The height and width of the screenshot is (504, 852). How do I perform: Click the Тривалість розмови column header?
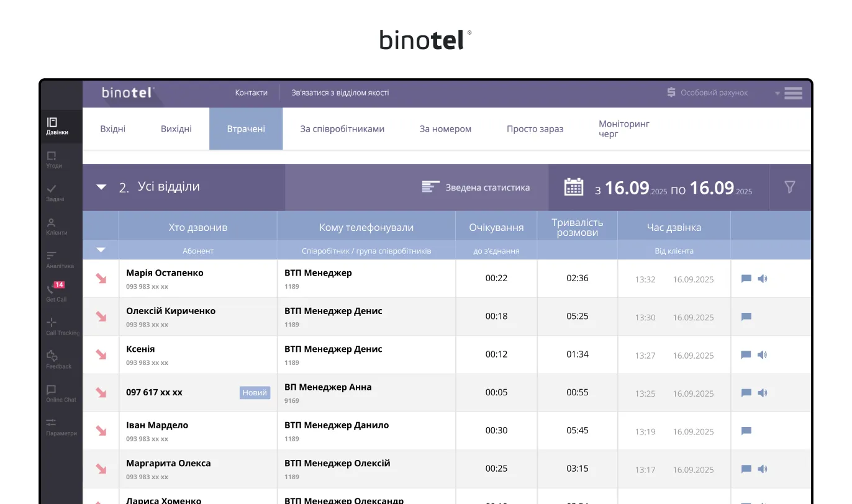(578, 227)
